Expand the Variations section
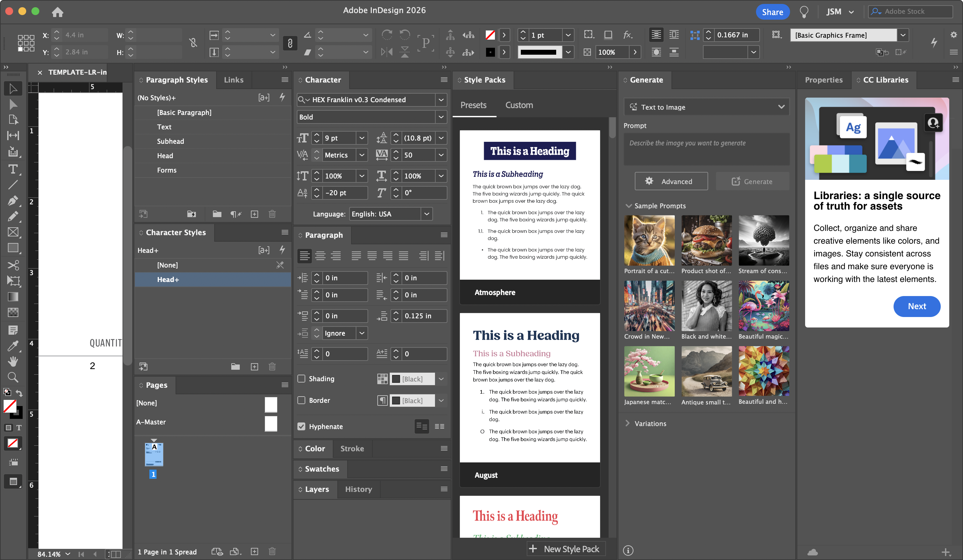 click(628, 423)
